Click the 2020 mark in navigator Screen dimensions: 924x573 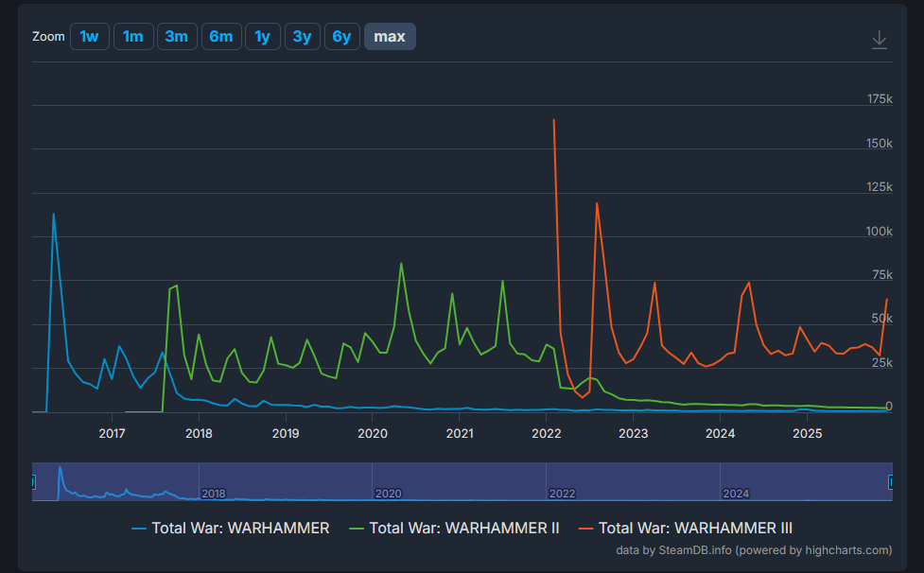(389, 494)
